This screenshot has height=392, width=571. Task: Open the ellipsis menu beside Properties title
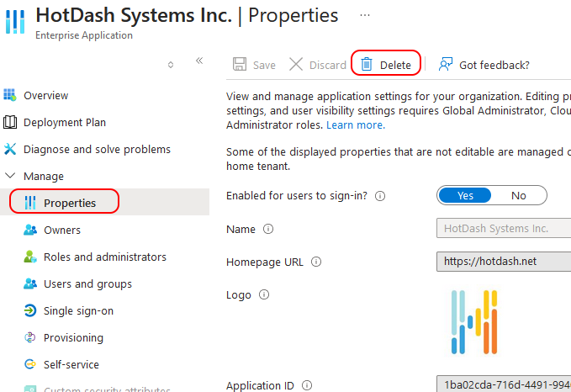(364, 16)
